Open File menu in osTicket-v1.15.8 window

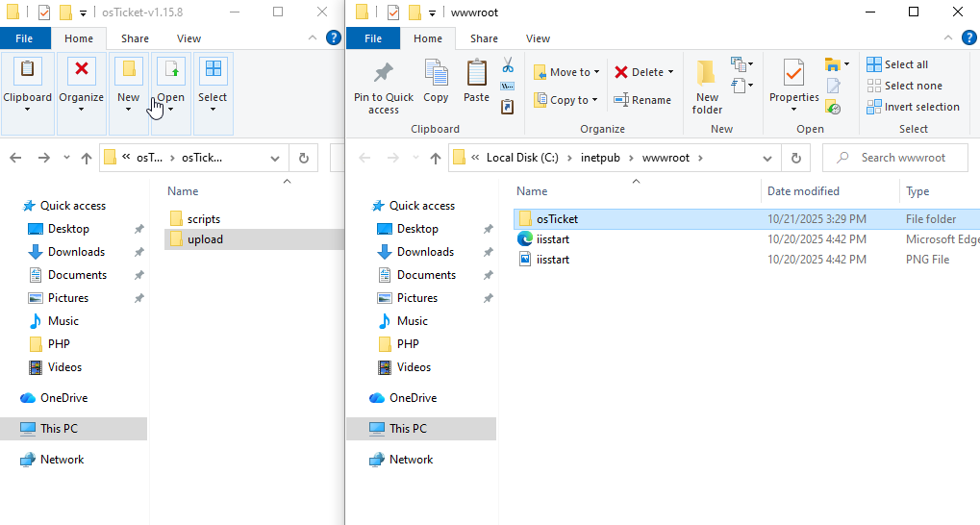tap(24, 38)
